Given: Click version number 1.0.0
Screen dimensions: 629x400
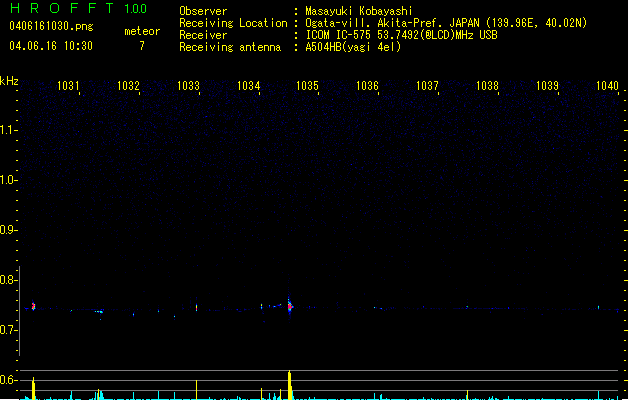Looking at the screenshot, I should pos(136,8).
